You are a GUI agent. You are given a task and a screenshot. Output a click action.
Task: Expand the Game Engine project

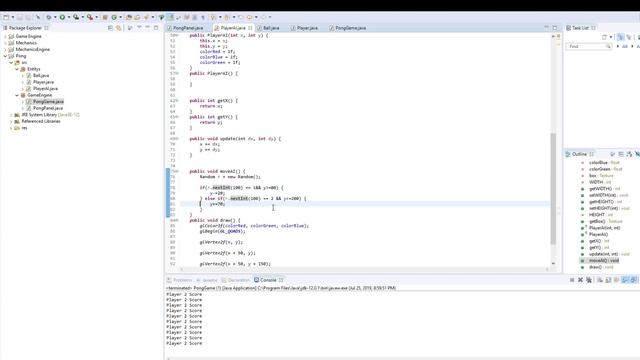point(5,36)
